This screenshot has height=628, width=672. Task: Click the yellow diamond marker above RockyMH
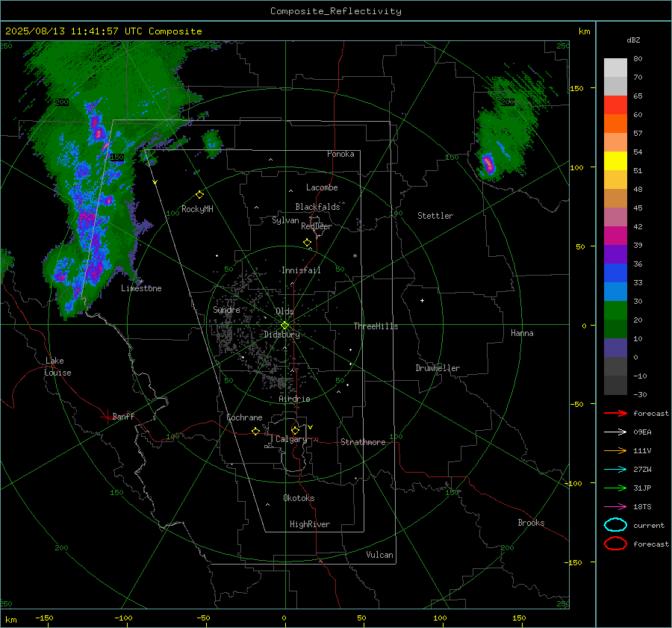(x=199, y=195)
